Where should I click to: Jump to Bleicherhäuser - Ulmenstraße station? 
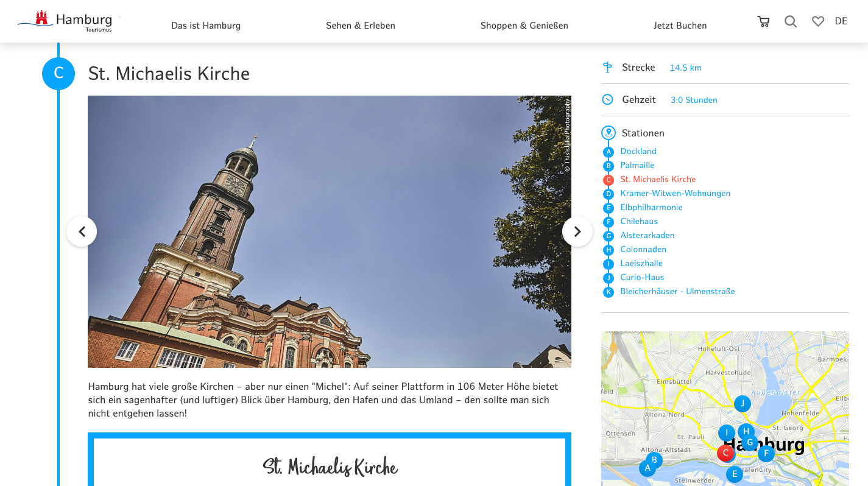click(x=677, y=291)
